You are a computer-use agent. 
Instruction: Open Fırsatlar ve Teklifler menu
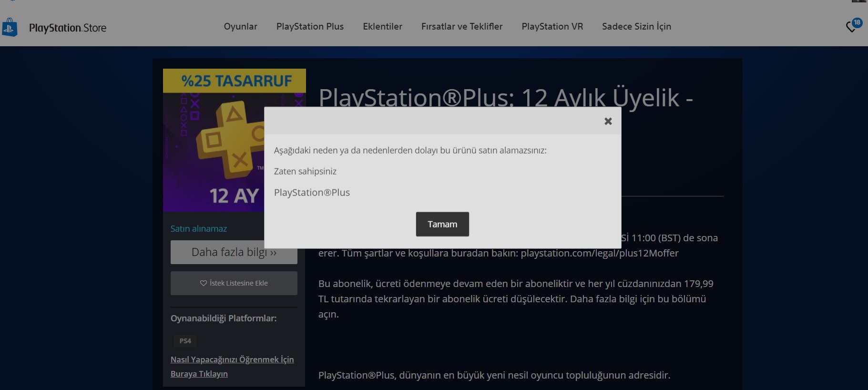(x=462, y=27)
